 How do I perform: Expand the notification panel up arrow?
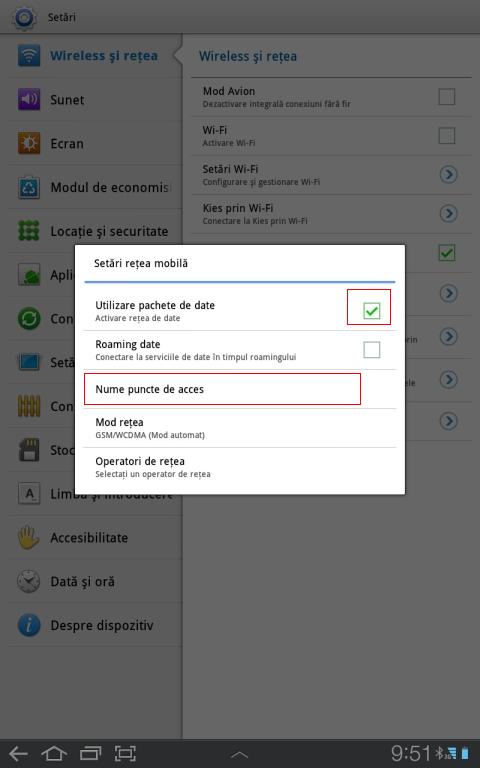[x=240, y=755]
